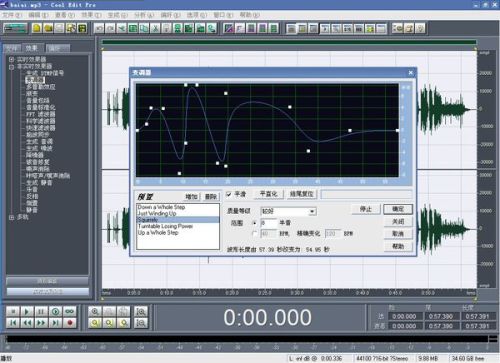500x363 pixels.
Task: Select the "Just Winding Up" preset
Action: click(157, 213)
